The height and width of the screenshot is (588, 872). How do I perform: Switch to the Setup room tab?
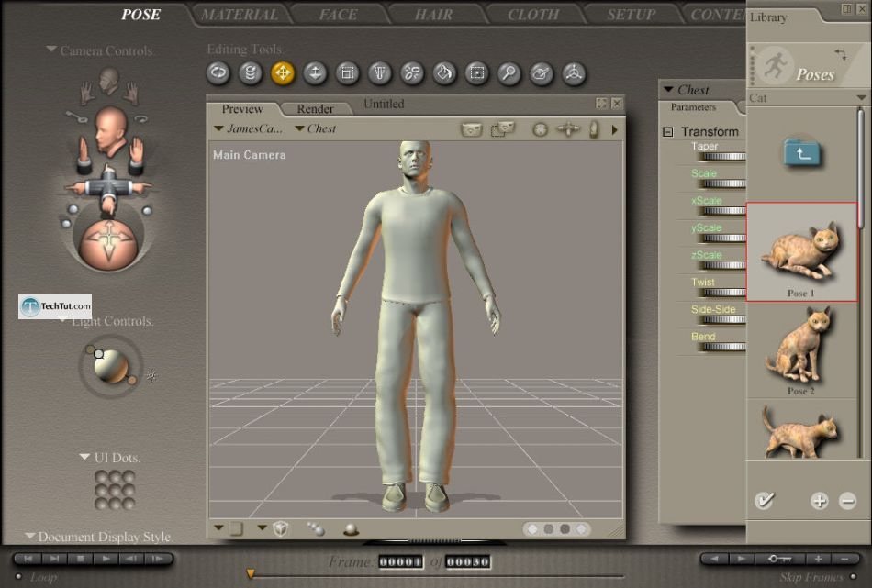pyautogui.click(x=632, y=15)
